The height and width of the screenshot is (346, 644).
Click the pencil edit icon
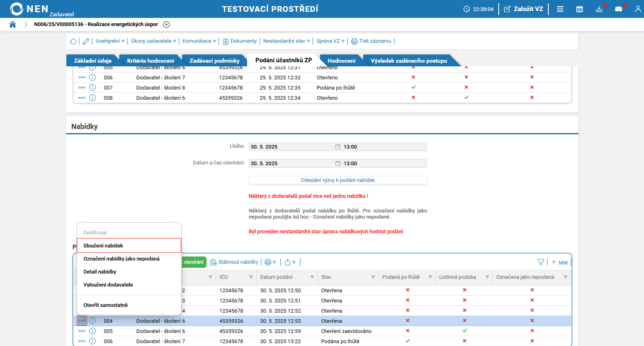click(x=86, y=42)
